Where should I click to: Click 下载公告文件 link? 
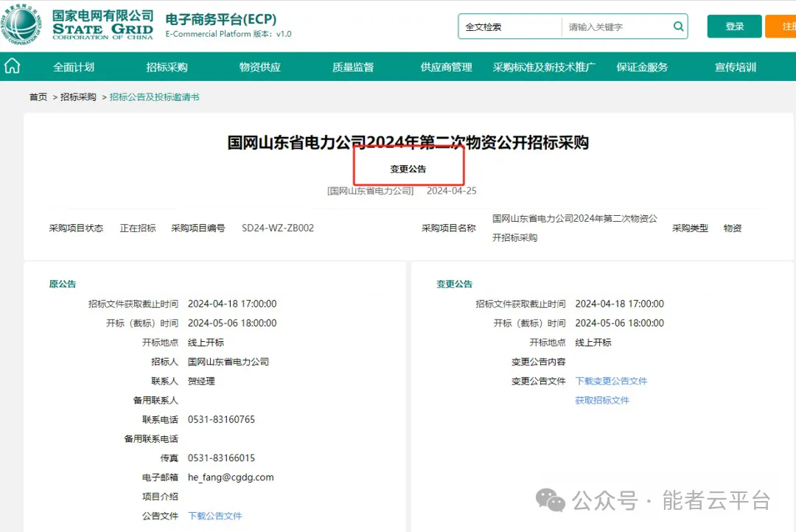point(214,516)
